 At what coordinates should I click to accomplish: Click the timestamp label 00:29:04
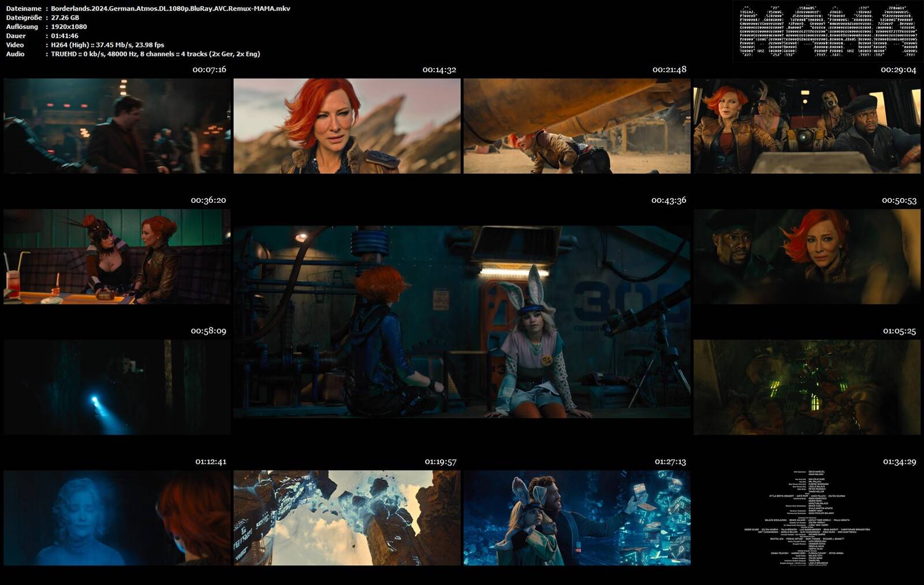[x=898, y=70]
